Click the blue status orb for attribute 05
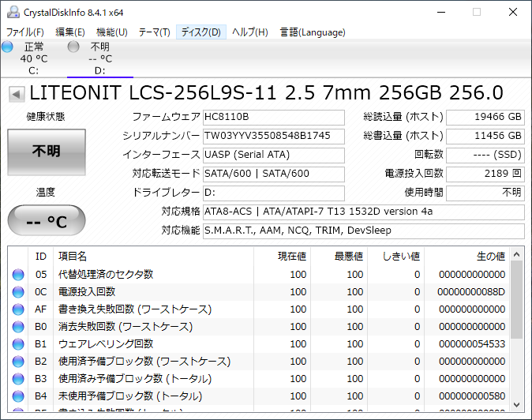 pyautogui.click(x=18, y=275)
